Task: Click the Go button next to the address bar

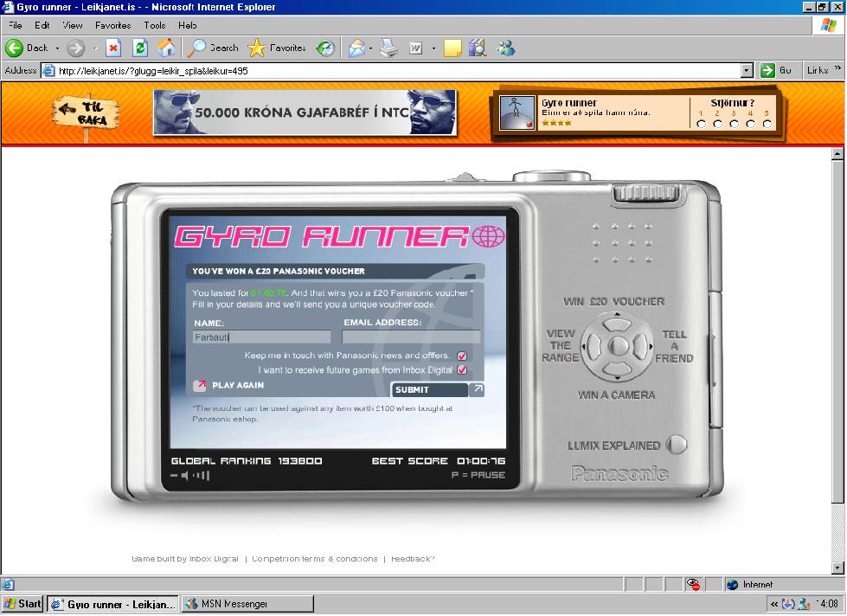Action: (x=776, y=71)
